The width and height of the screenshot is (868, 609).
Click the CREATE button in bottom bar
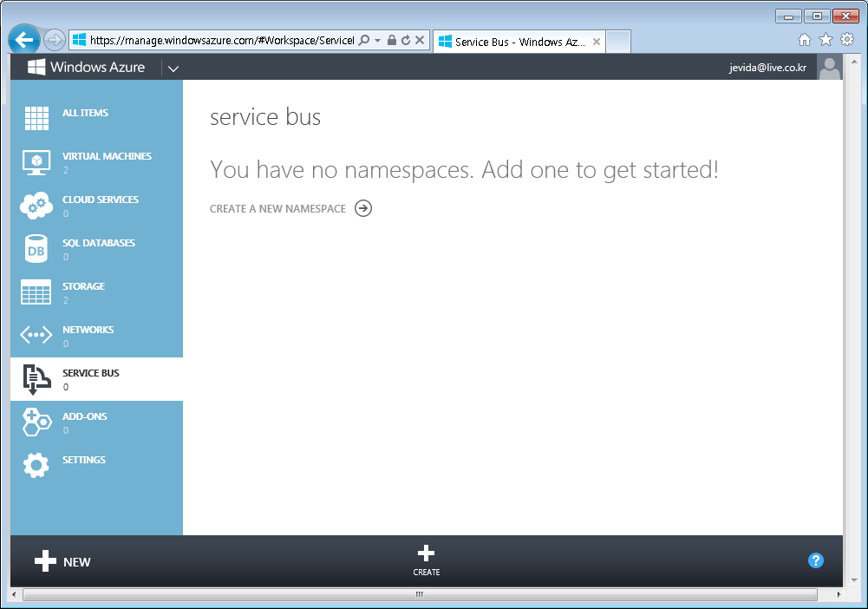tap(427, 560)
